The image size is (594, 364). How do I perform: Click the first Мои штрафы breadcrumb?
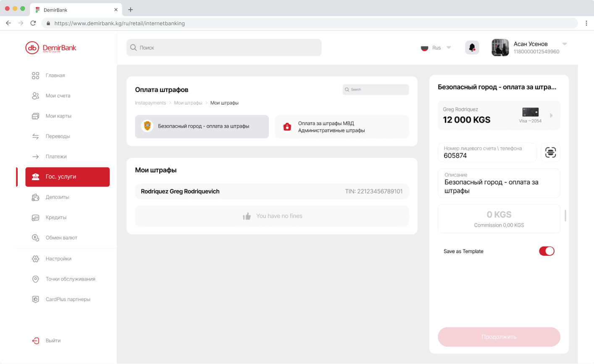[188, 103]
